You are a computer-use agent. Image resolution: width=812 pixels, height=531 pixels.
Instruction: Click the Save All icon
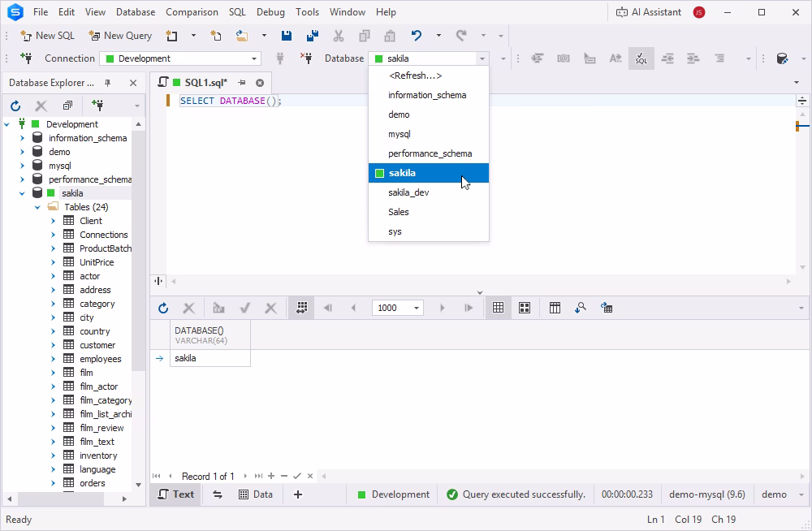[313, 36]
